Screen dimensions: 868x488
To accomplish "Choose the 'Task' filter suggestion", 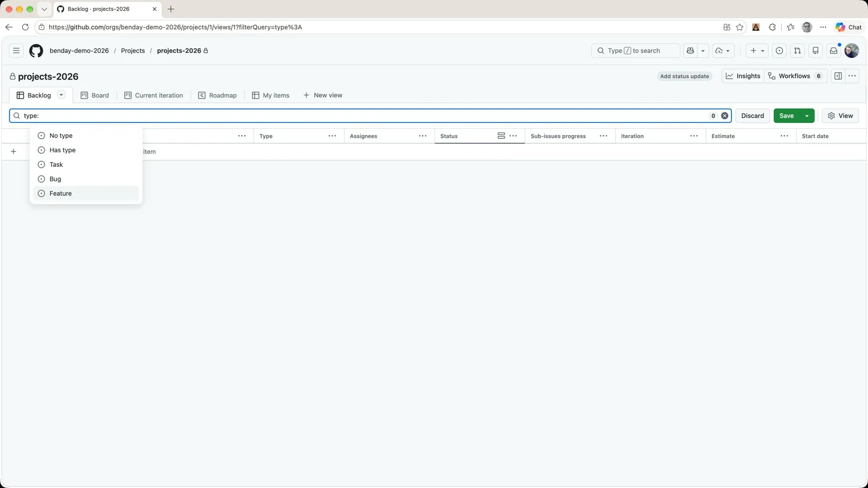I will 86,164.
